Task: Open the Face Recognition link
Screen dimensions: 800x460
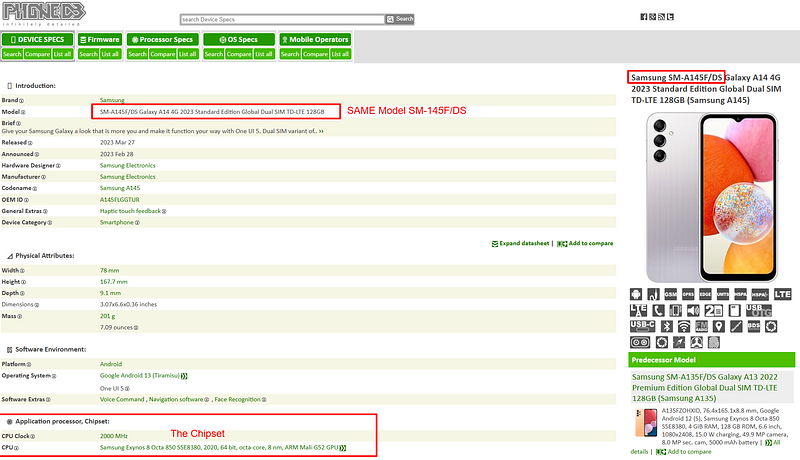Action: (238, 399)
